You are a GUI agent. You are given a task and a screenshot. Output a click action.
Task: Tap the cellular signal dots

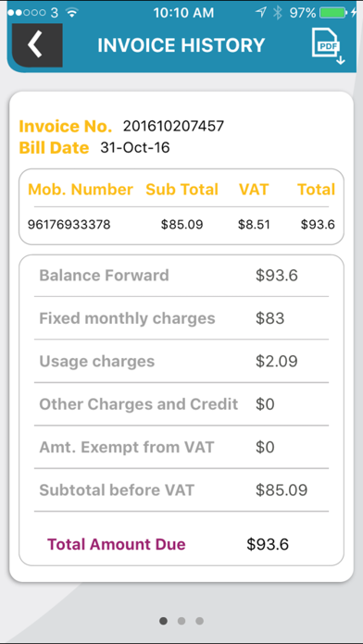(x=26, y=13)
